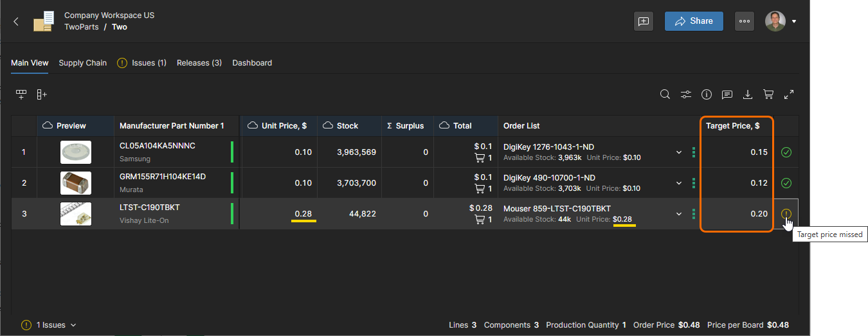Open the Dashboard tab
Viewport: 868px width, 336px height.
tap(252, 63)
